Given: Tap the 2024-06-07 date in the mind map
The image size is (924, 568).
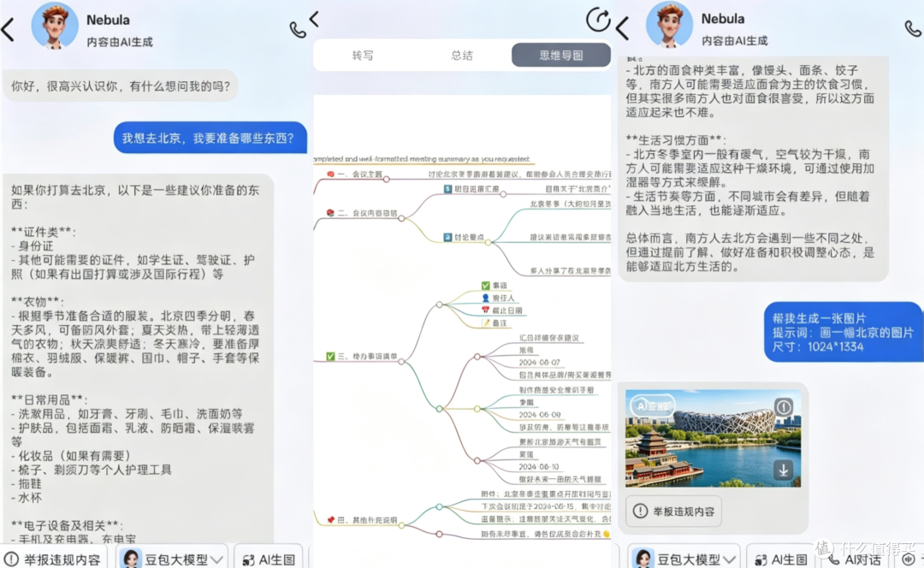Looking at the screenshot, I should click(x=539, y=363).
